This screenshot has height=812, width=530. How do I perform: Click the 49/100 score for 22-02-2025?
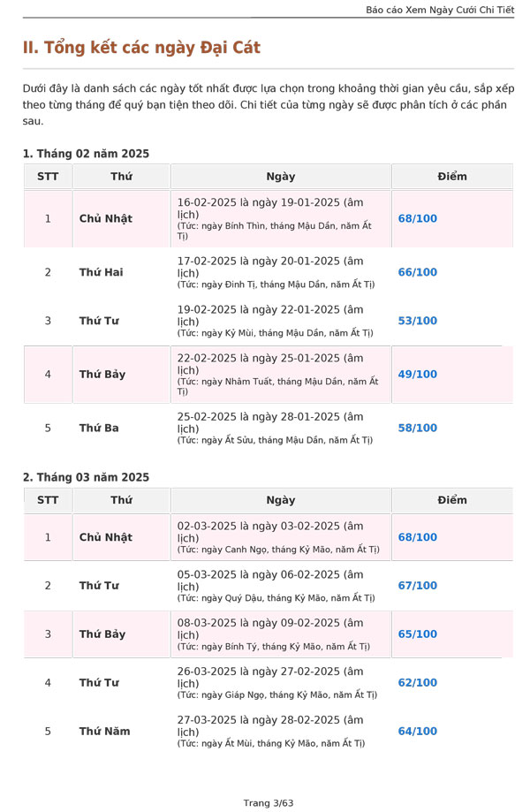coord(417,374)
